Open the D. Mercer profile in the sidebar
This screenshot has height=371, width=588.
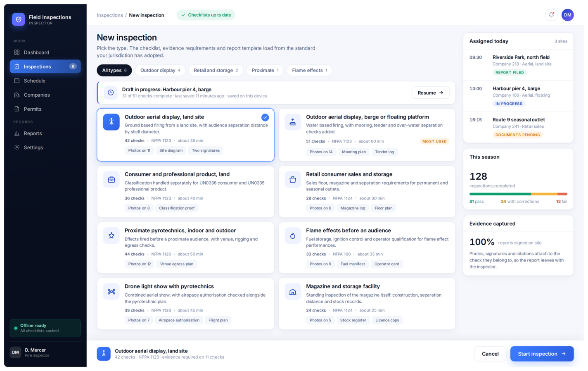pyautogui.click(x=45, y=352)
